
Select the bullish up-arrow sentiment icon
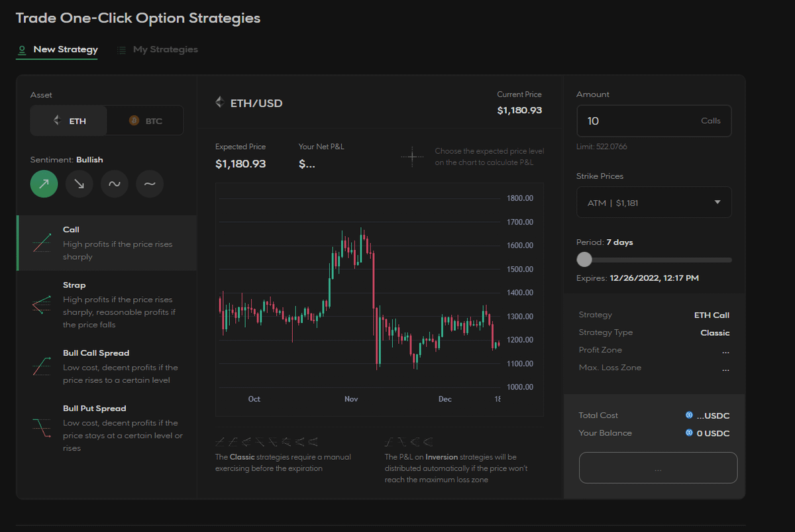tap(44, 184)
